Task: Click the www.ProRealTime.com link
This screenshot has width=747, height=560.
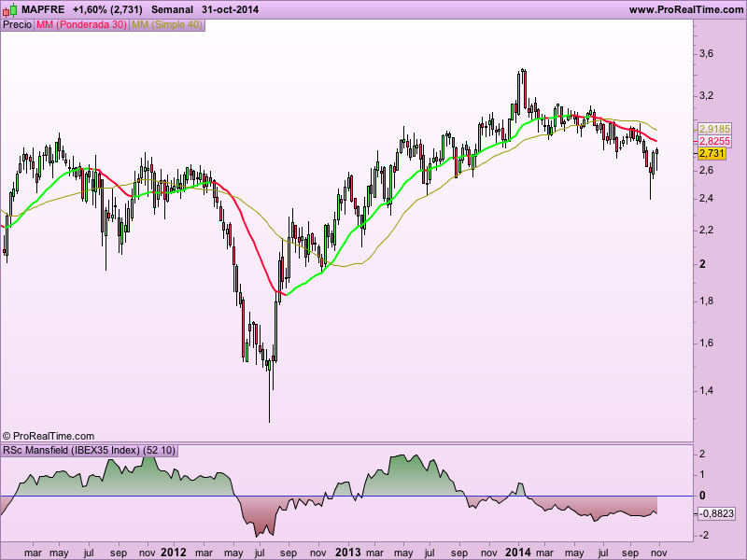Action: [x=686, y=9]
